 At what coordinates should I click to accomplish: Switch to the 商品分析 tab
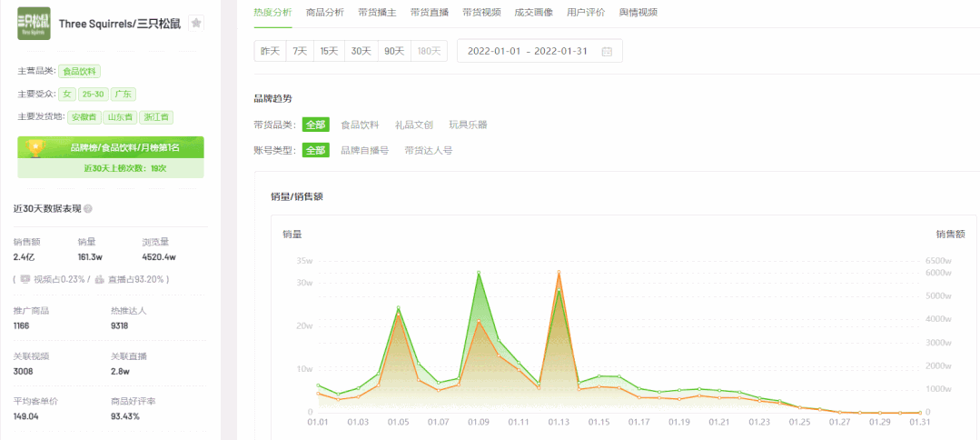pos(325,12)
